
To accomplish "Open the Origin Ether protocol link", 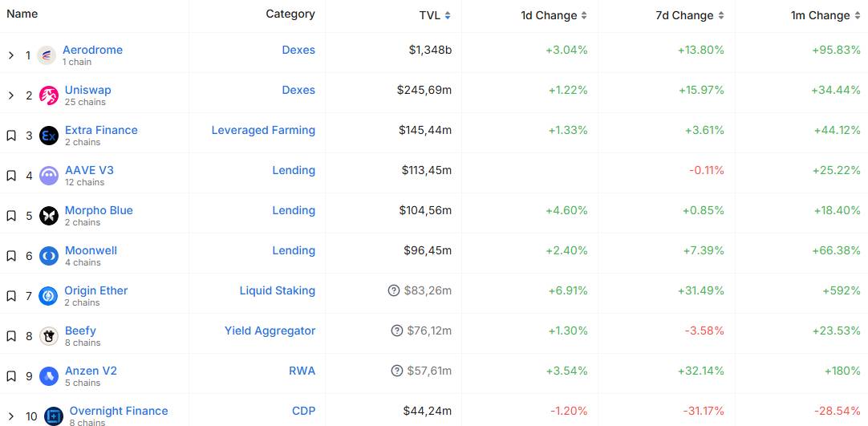I will [x=96, y=290].
